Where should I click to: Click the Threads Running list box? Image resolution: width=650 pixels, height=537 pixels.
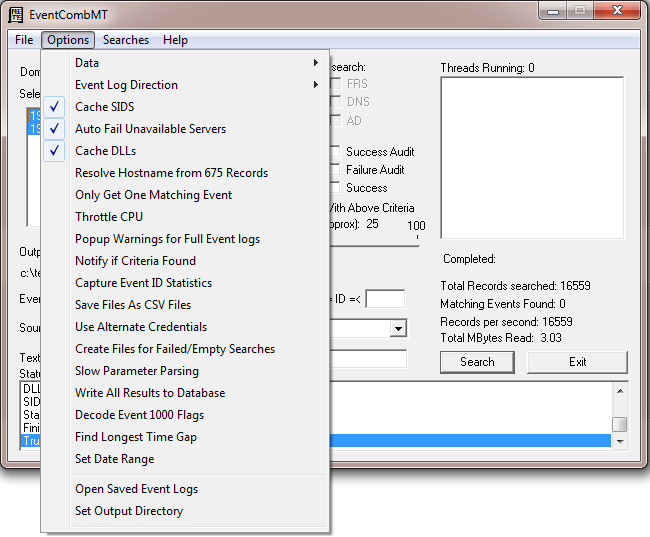(x=532, y=158)
